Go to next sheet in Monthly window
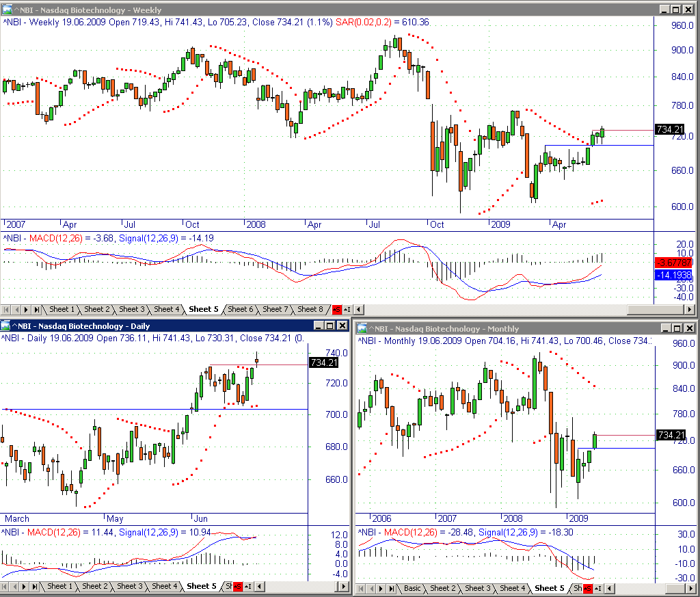Screen dimensions: 700x597 click(x=381, y=589)
